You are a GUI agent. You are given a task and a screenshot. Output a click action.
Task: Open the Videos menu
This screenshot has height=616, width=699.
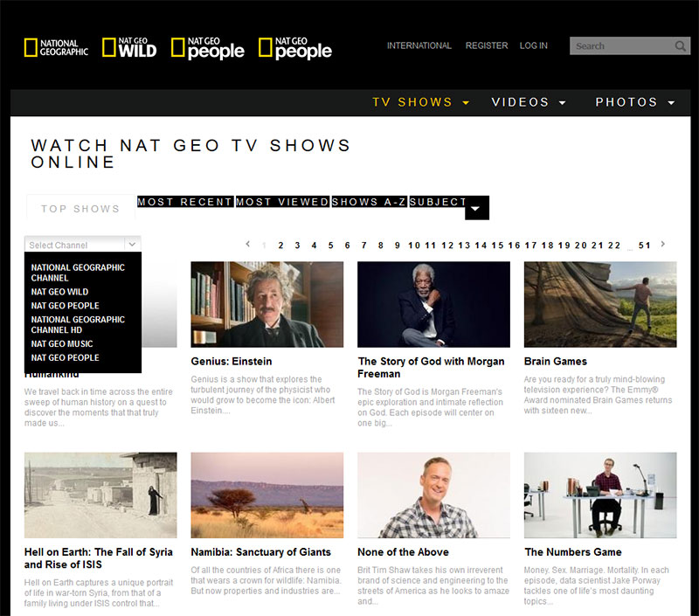click(529, 102)
